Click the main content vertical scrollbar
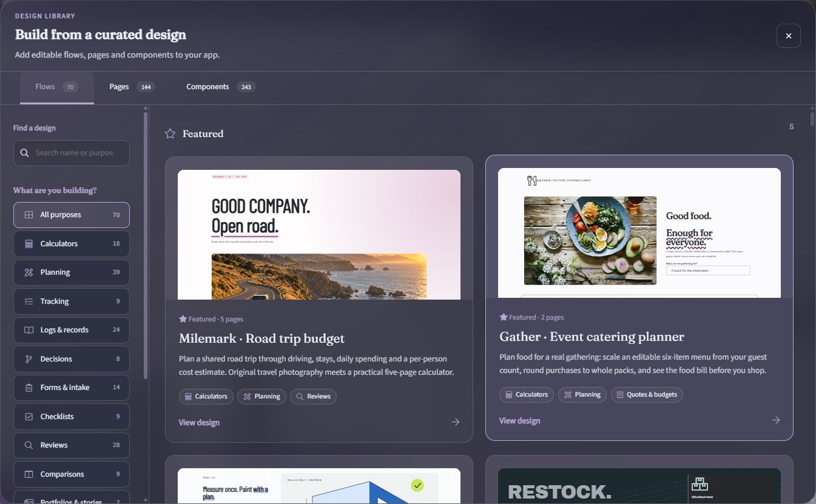This screenshot has width=816, height=504. [812, 118]
